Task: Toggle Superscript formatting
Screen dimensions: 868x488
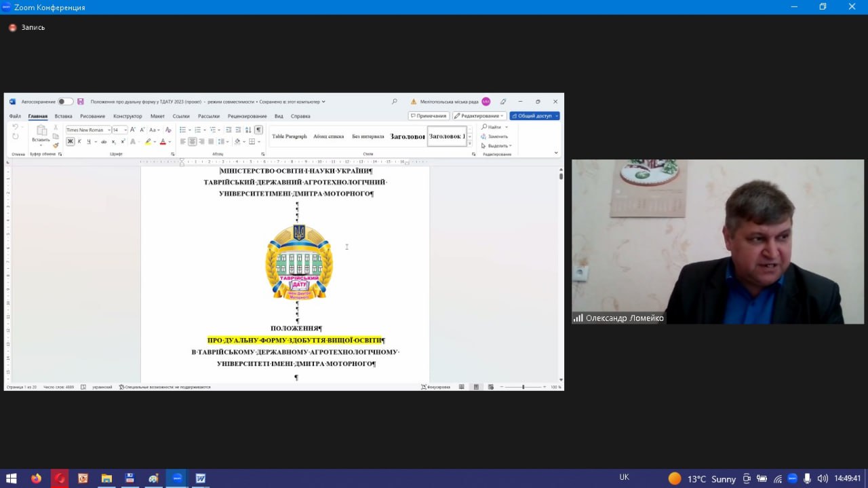Action: pos(123,142)
